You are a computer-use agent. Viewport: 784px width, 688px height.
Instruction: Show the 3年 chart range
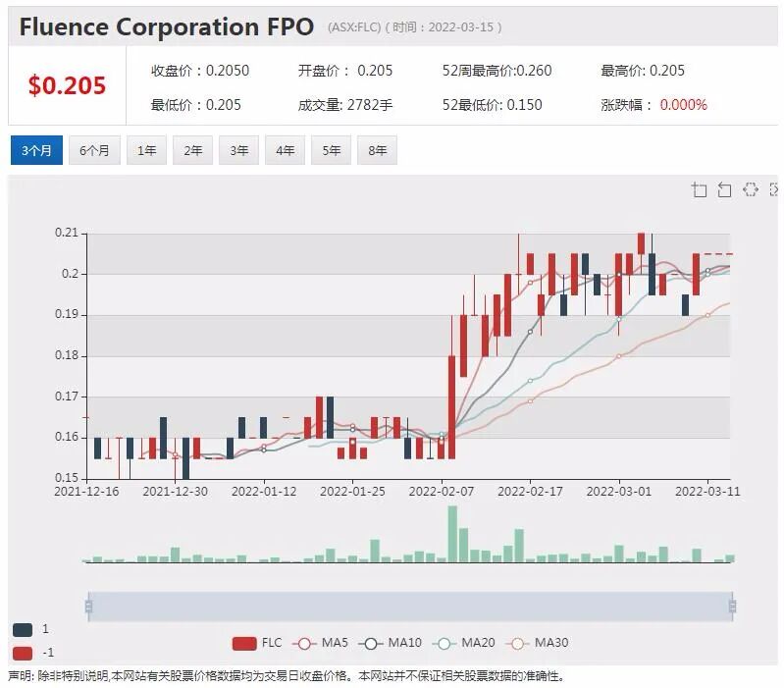tap(239, 150)
